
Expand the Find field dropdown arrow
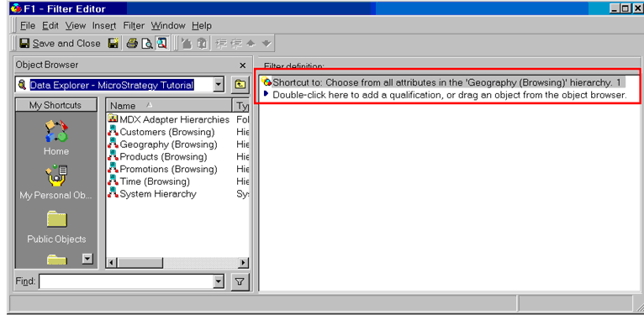(219, 281)
